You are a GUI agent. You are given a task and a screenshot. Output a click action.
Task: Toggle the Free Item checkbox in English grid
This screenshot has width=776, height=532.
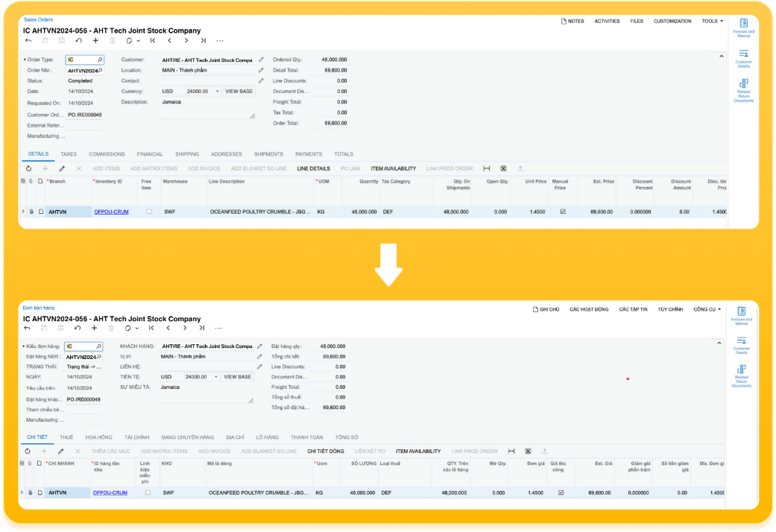pos(149,212)
